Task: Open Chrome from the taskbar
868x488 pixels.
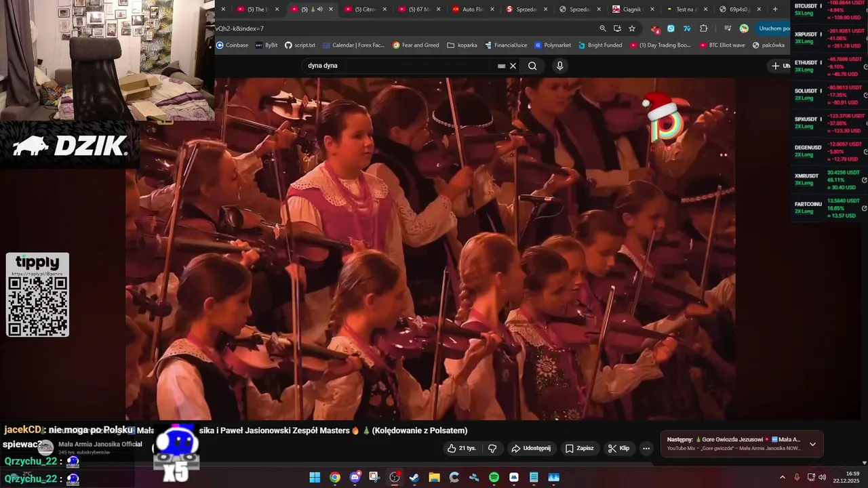Action: coord(335,477)
